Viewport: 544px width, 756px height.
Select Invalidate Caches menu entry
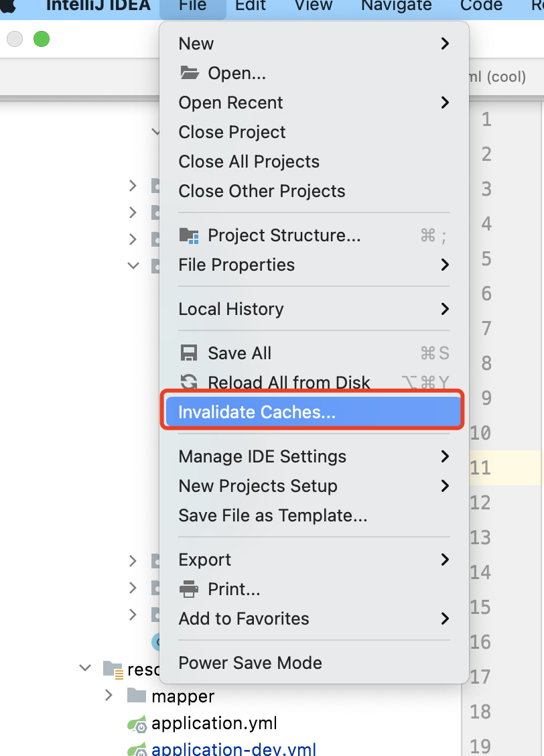pyautogui.click(x=257, y=412)
